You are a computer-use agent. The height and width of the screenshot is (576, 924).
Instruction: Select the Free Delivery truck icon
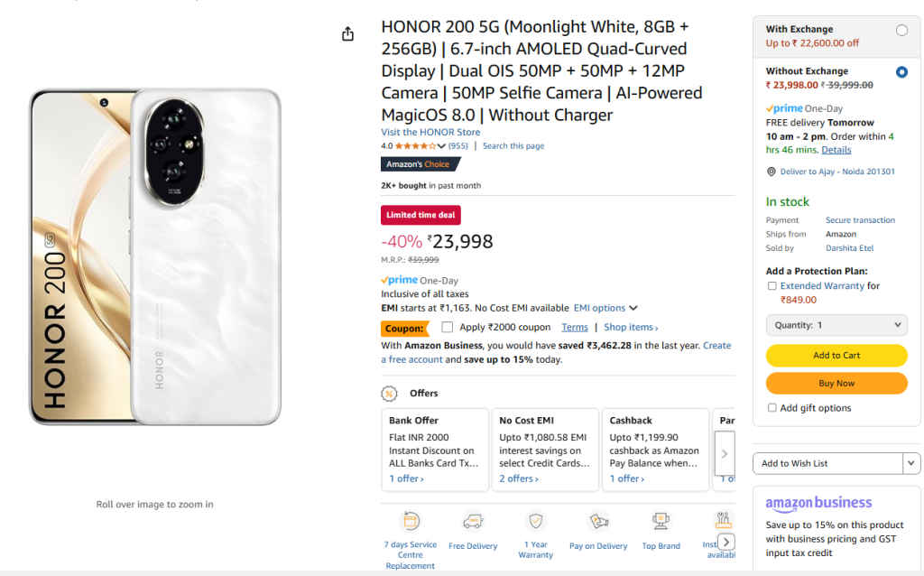[x=473, y=522]
